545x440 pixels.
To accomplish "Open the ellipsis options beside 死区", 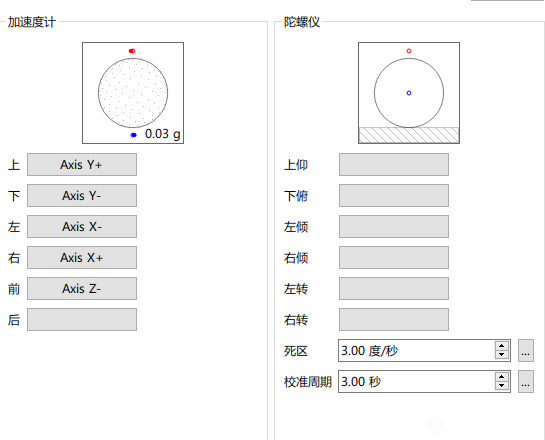I will [x=526, y=350].
